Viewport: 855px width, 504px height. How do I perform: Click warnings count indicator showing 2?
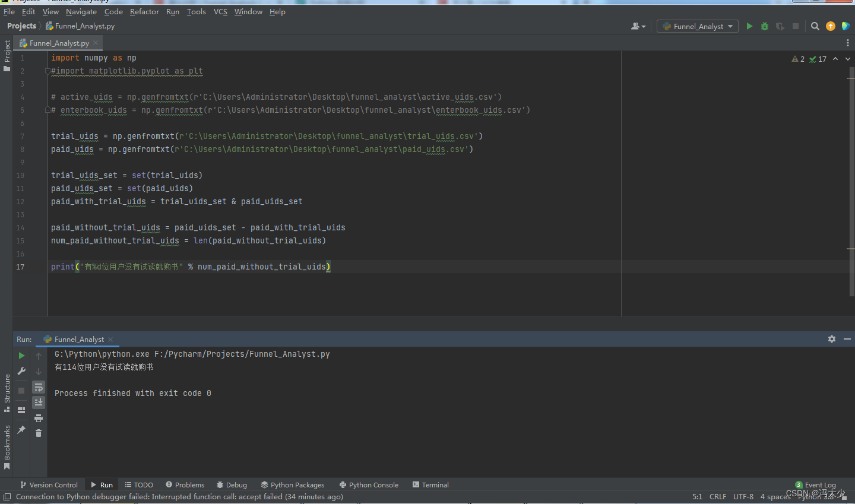coord(798,59)
